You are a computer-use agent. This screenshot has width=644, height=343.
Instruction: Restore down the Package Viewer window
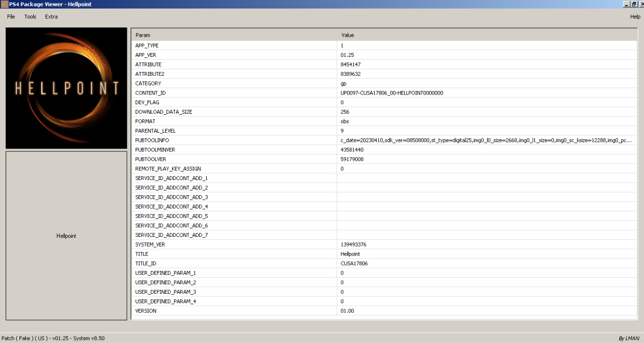point(633,4)
